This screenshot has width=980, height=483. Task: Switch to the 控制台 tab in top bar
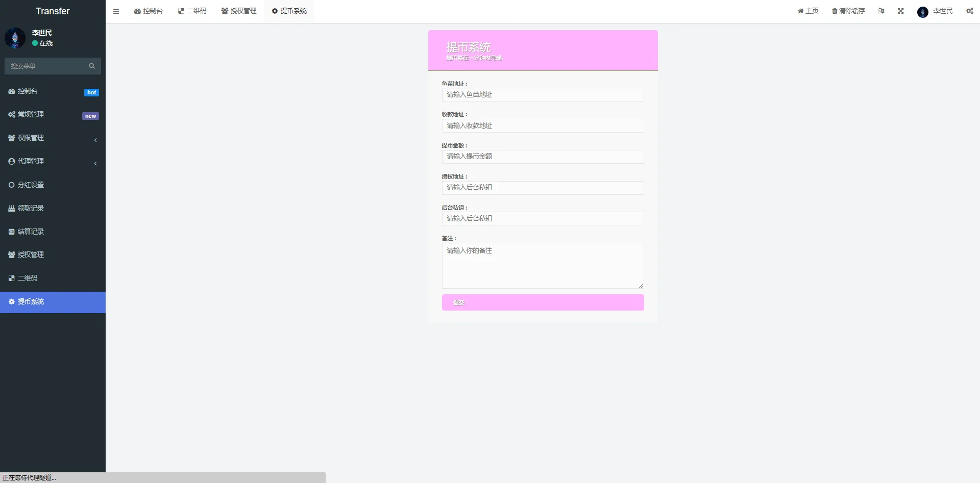coord(148,11)
